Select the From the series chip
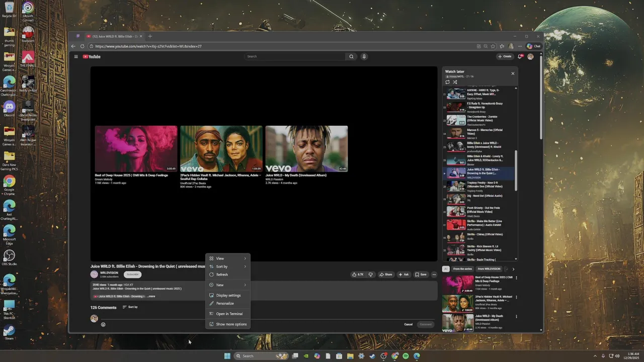The image size is (644, 362). pyautogui.click(x=462, y=269)
